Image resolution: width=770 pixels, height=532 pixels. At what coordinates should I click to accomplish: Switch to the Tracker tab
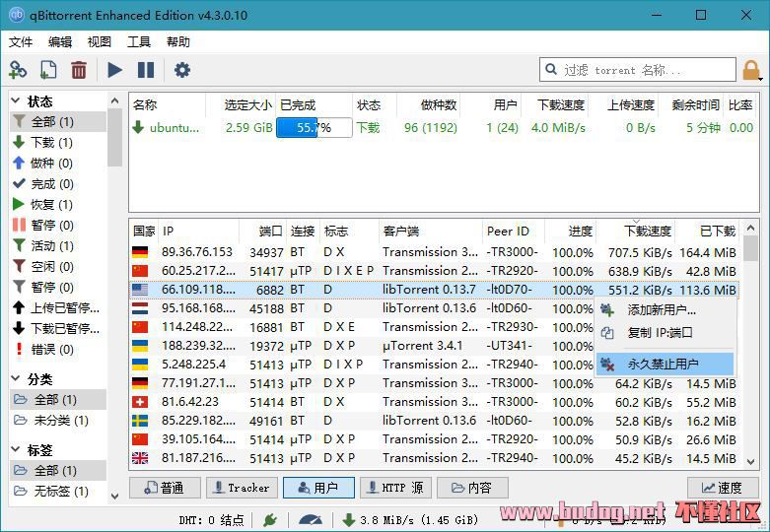[x=240, y=488]
